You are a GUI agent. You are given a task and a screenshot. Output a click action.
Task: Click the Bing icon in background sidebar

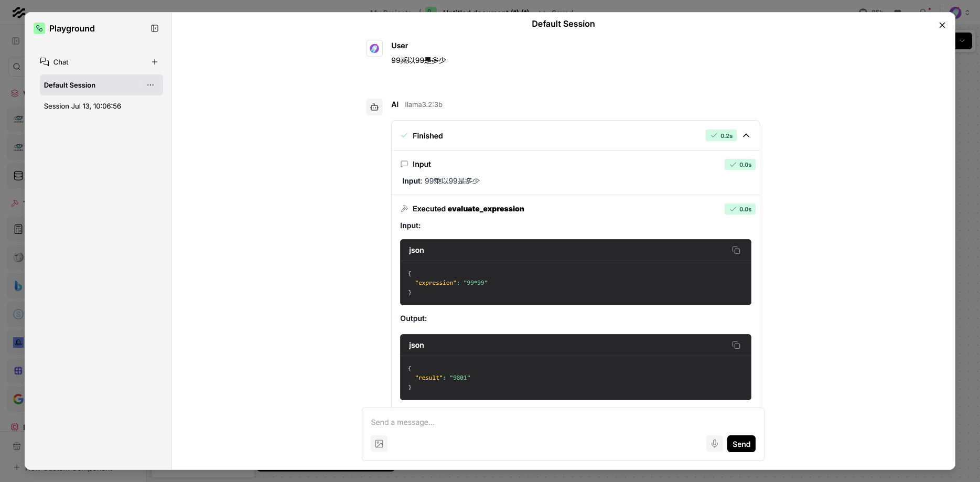tap(18, 286)
